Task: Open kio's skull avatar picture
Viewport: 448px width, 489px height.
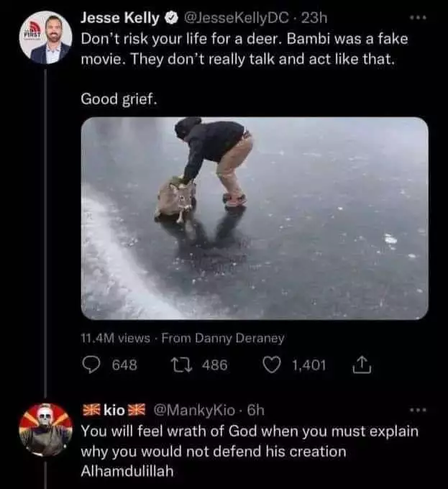Action: tap(46, 429)
